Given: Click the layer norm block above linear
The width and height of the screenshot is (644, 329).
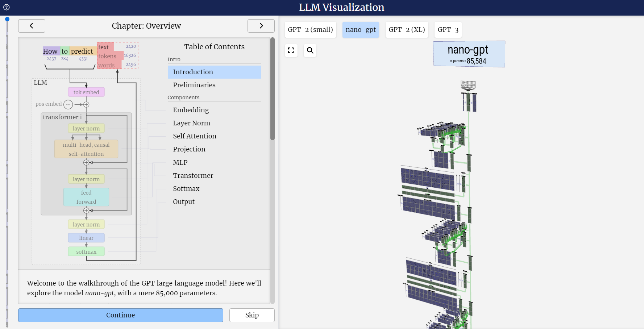Looking at the screenshot, I should pos(86,225).
